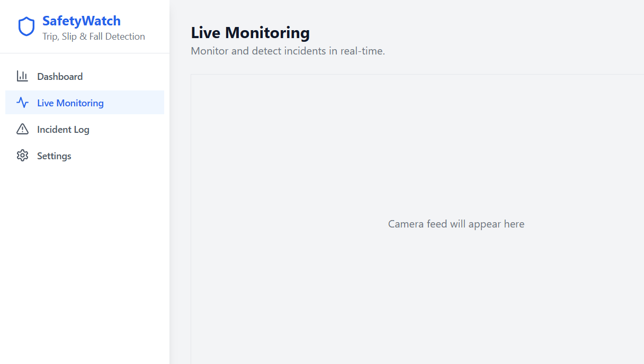Click the Dashboard bar chart icon
The width and height of the screenshot is (644, 364).
(22, 76)
